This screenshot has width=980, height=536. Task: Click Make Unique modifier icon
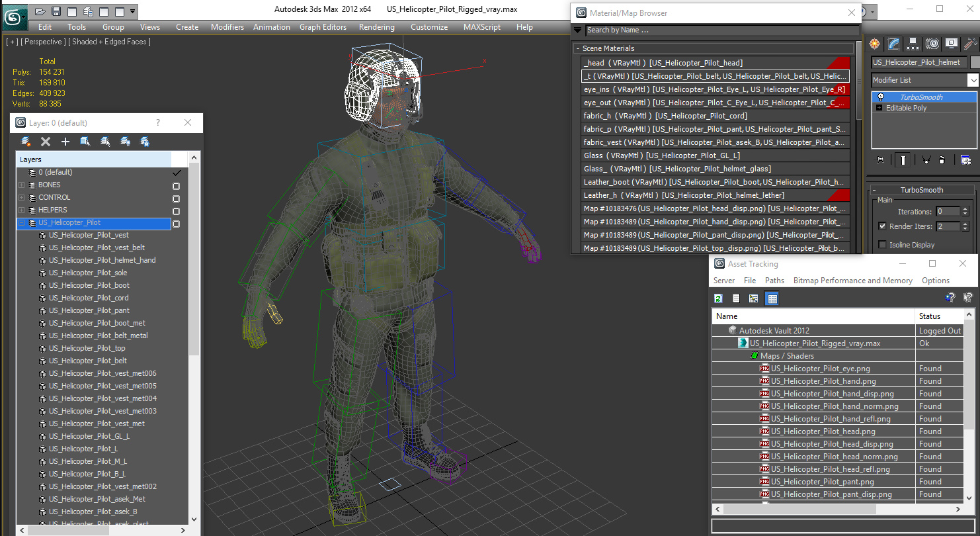pyautogui.click(x=926, y=159)
